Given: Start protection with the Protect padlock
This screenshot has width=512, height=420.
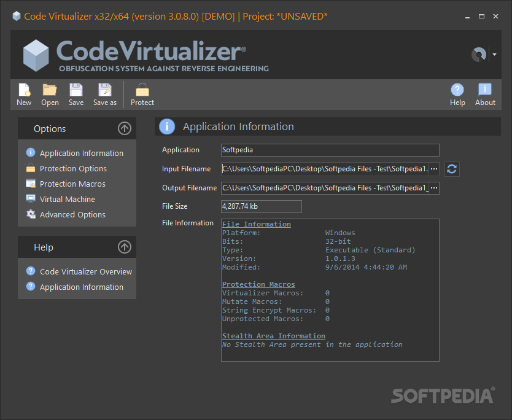Looking at the screenshot, I should click(x=142, y=95).
